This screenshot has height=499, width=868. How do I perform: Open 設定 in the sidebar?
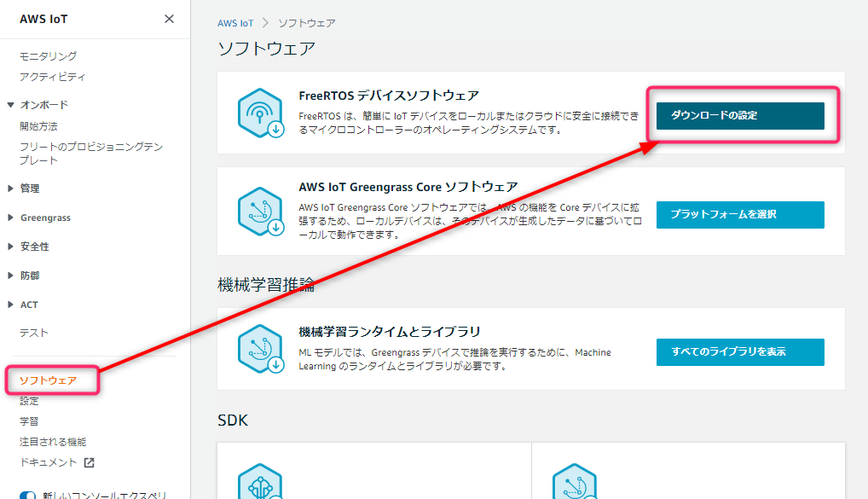pos(29,401)
